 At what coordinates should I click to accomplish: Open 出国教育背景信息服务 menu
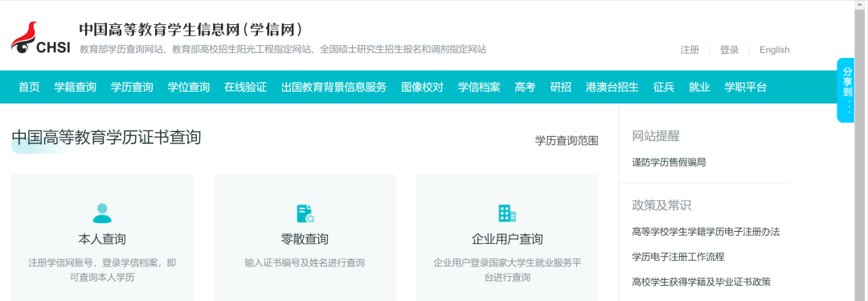(334, 87)
